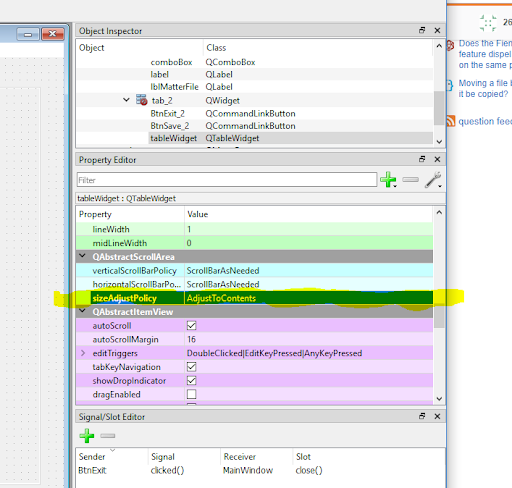The width and height of the screenshot is (512, 488).
Task: Collapse the QAbstractItemView property group
Action: tap(82, 311)
